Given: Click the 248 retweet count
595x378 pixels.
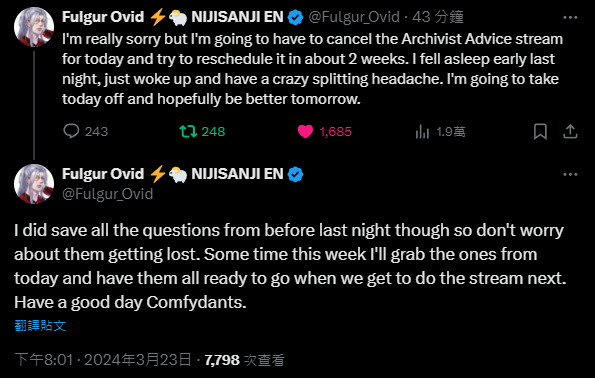Looking at the screenshot, I should 213,132.
